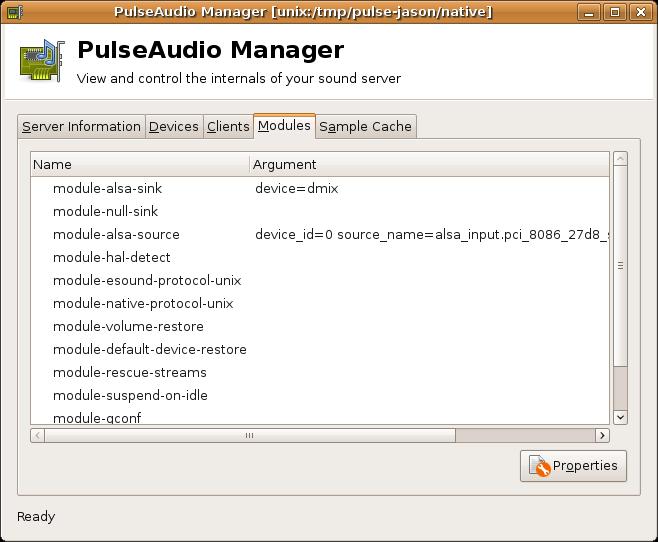Click the horizontal scrollbar left arrow

pyautogui.click(x=37, y=435)
